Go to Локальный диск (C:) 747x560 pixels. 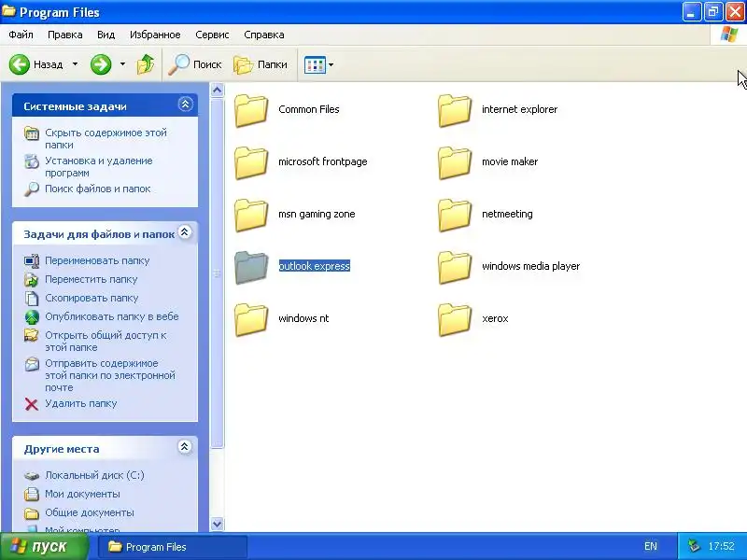pos(94,475)
